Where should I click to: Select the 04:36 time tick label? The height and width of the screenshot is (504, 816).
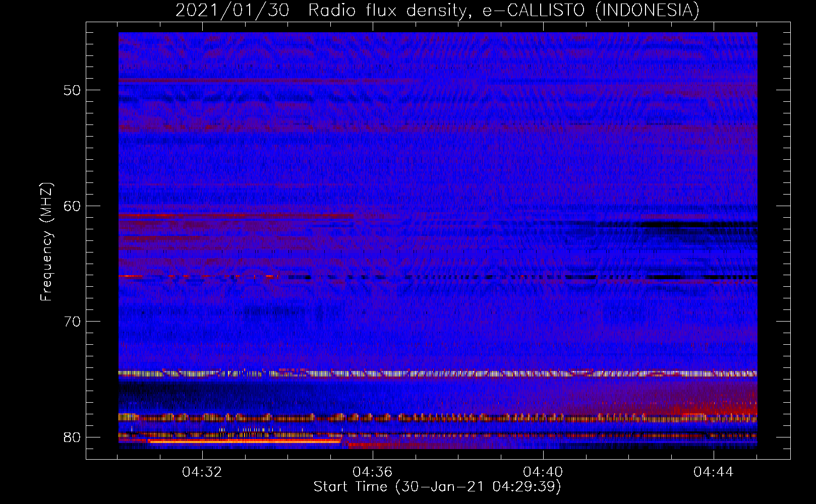coord(373,472)
